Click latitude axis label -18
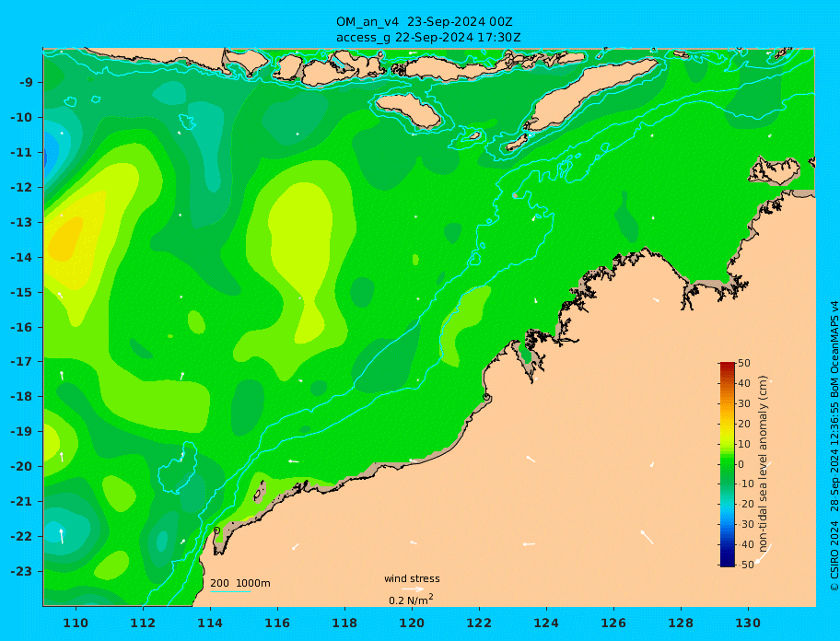This screenshot has height=641, width=840. click(x=21, y=397)
